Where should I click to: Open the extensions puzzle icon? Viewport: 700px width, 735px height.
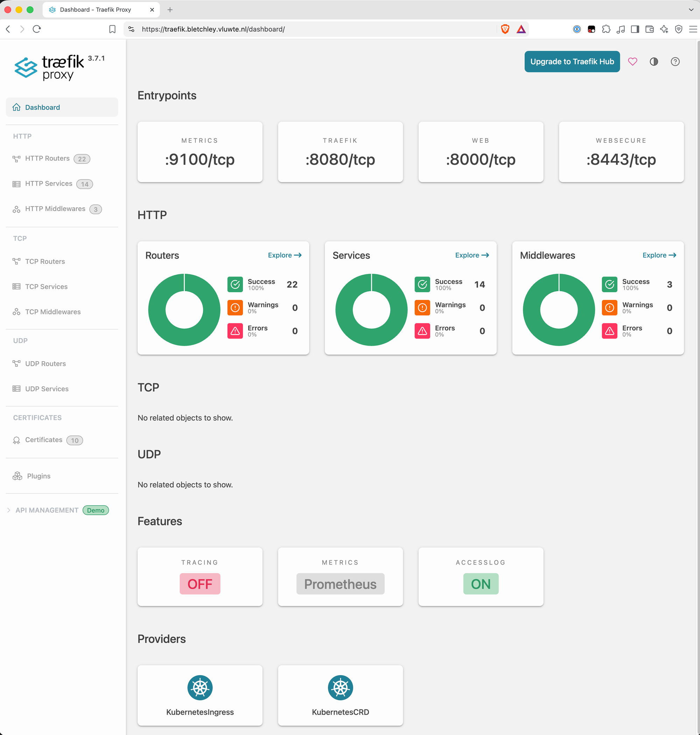click(x=606, y=29)
